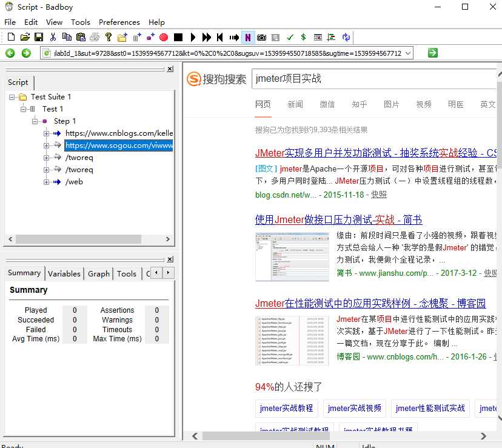This screenshot has height=448, width=502.
Task: Open the Preferences menu
Action: [x=119, y=22]
